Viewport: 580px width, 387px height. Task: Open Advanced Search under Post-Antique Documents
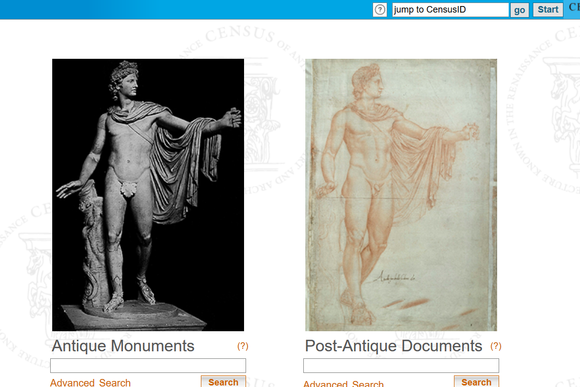(343, 383)
